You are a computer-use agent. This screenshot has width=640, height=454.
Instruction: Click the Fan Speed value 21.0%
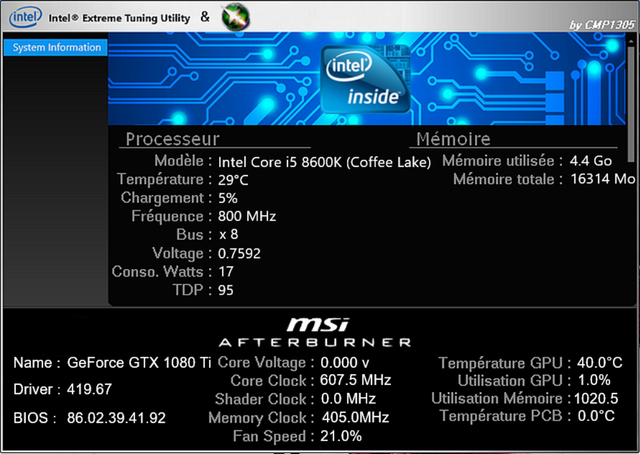(341, 436)
